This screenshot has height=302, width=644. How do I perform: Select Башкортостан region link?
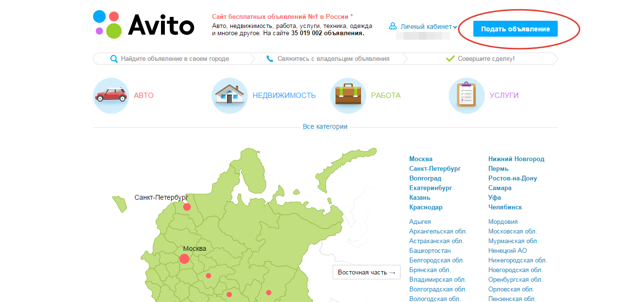tap(430, 250)
